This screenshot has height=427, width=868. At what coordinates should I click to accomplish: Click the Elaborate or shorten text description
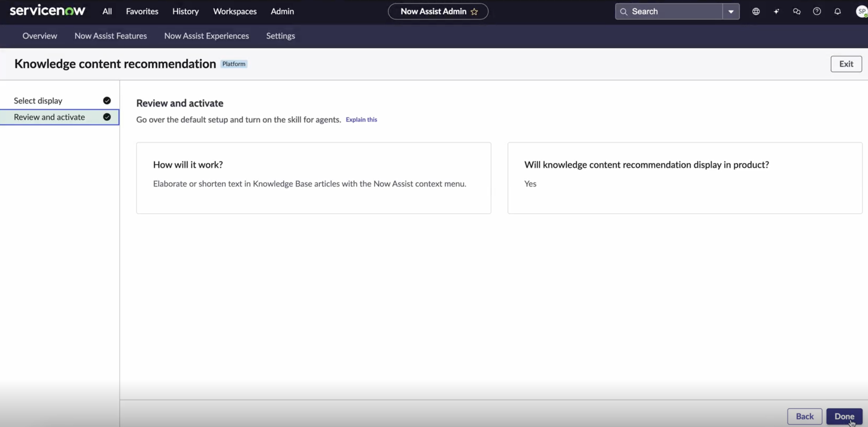[x=310, y=184]
